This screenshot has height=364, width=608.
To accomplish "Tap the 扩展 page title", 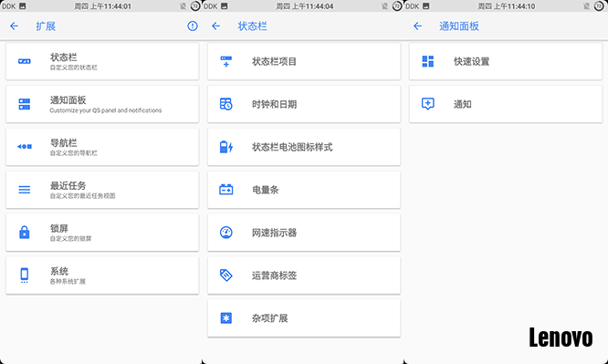I will (46, 26).
